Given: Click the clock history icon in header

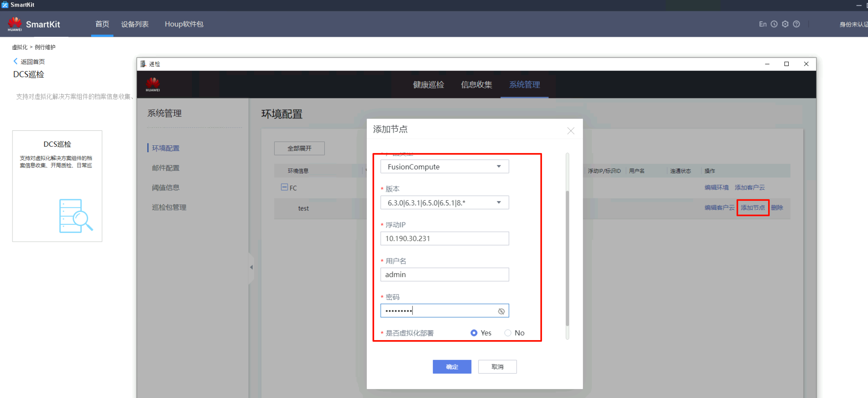Looking at the screenshot, I should (774, 24).
